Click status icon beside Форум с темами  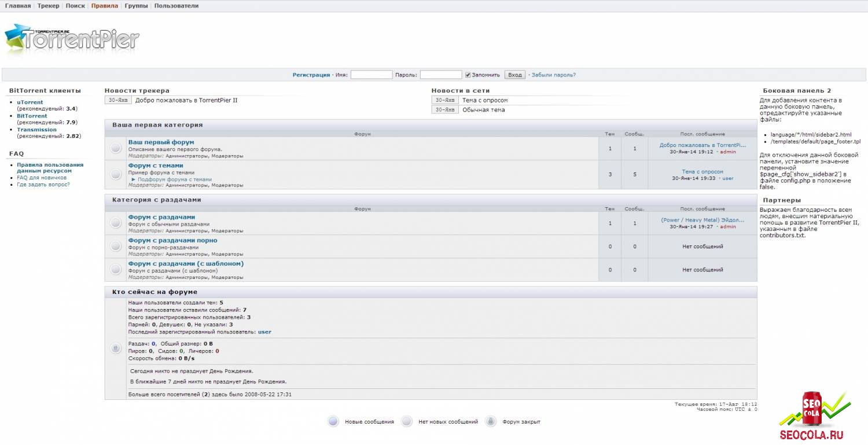pos(116,174)
